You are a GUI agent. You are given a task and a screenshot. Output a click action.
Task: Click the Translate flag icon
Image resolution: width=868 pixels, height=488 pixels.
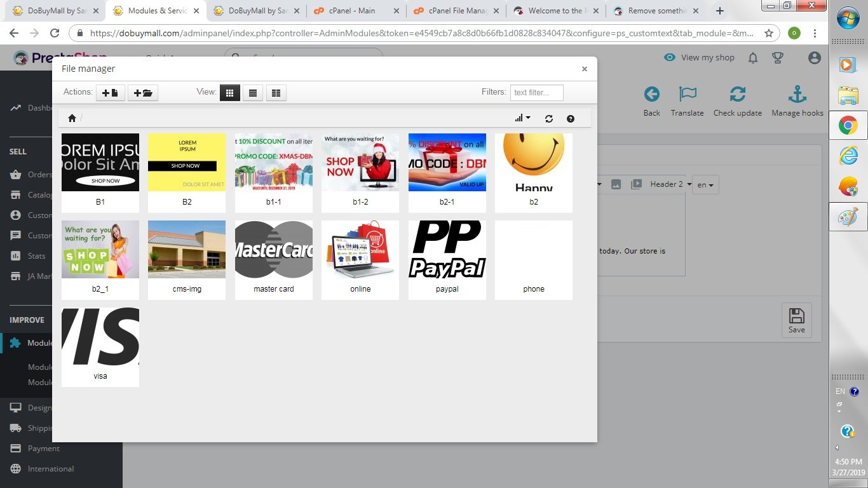coord(688,94)
